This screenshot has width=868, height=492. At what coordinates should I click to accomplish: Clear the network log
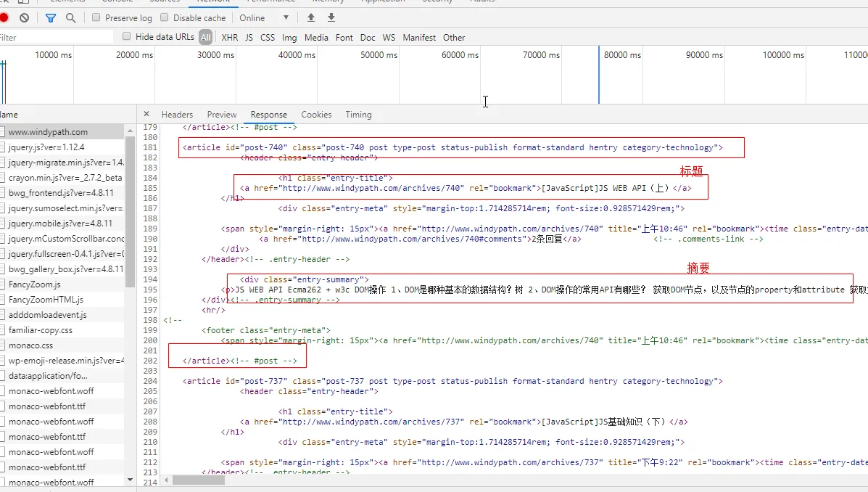[x=24, y=17]
